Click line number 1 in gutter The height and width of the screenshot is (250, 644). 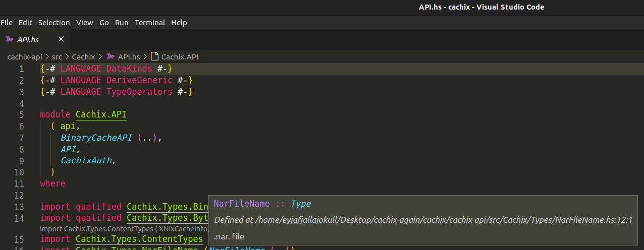tap(21, 69)
